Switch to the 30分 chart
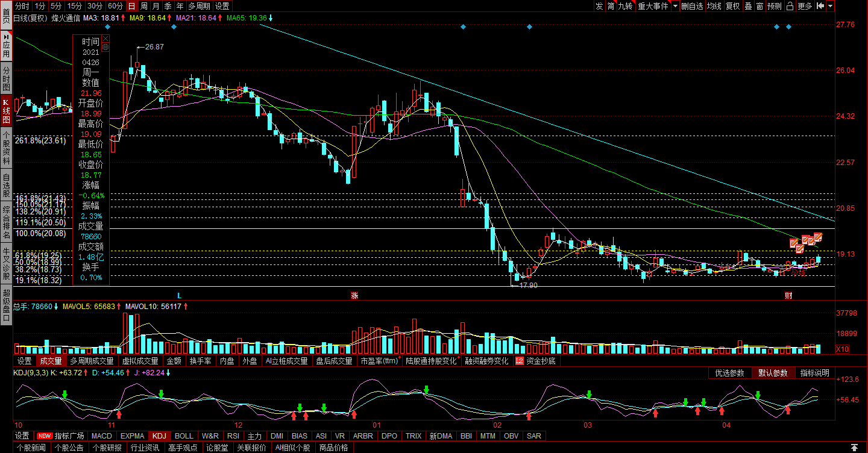This screenshot has height=453, width=868. [95, 6]
